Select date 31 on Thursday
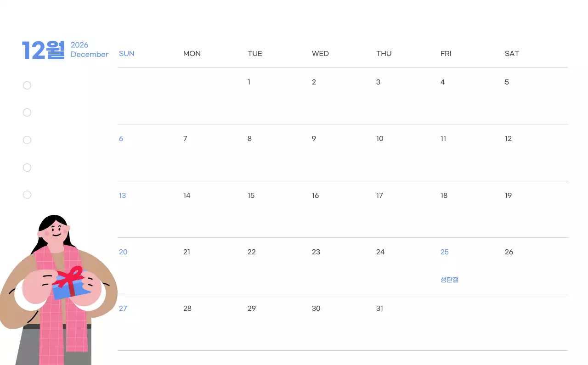 click(x=379, y=309)
